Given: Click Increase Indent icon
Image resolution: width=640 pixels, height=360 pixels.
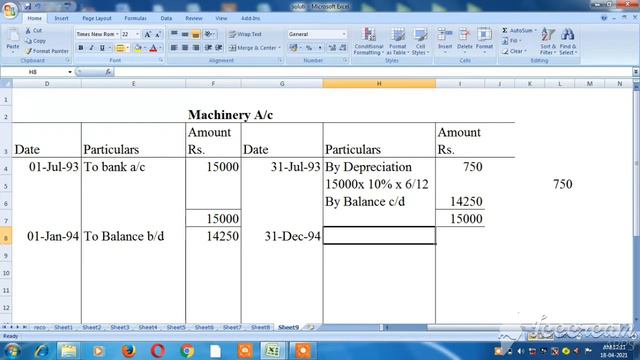Looking at the screenshot, I should [219, 48].
